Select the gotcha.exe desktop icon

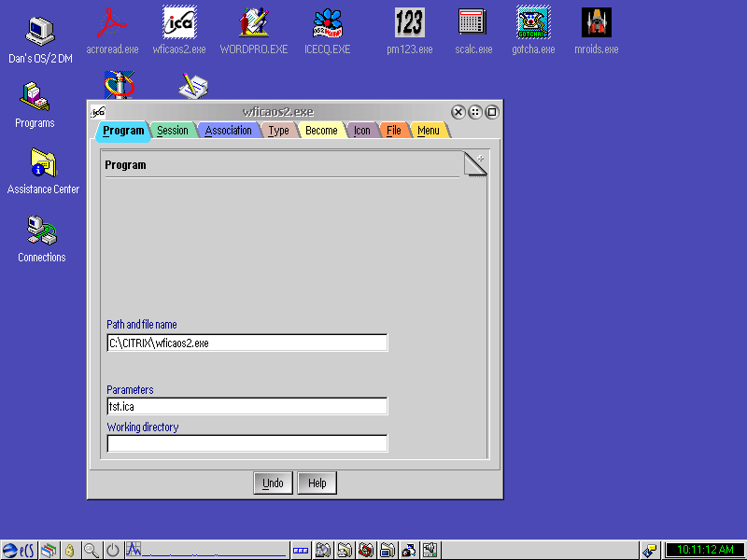533,22
